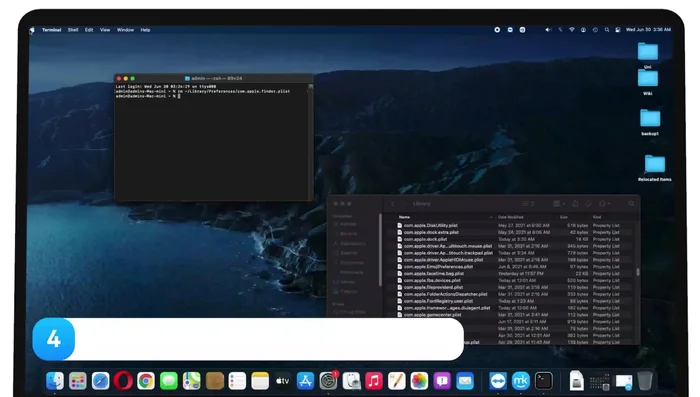Open the Reminders app in the Dock
Screen dimensions: 700x397
click(x=237, y=381)
